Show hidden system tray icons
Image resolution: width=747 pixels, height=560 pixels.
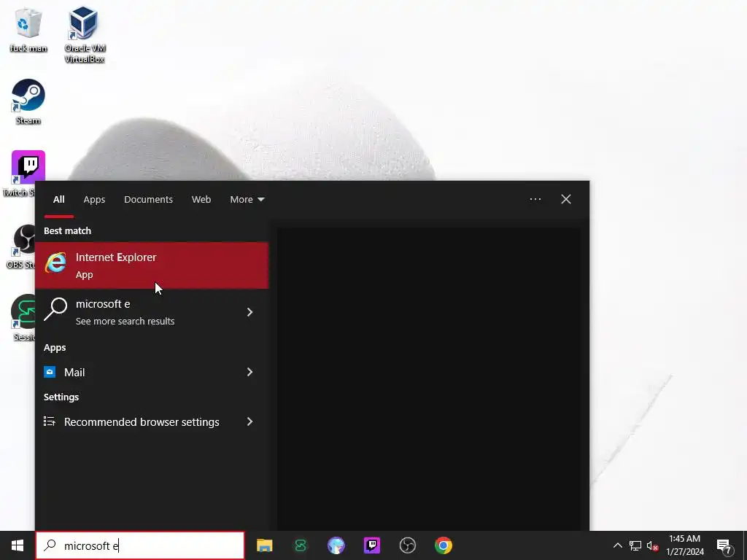click(617, 545)
